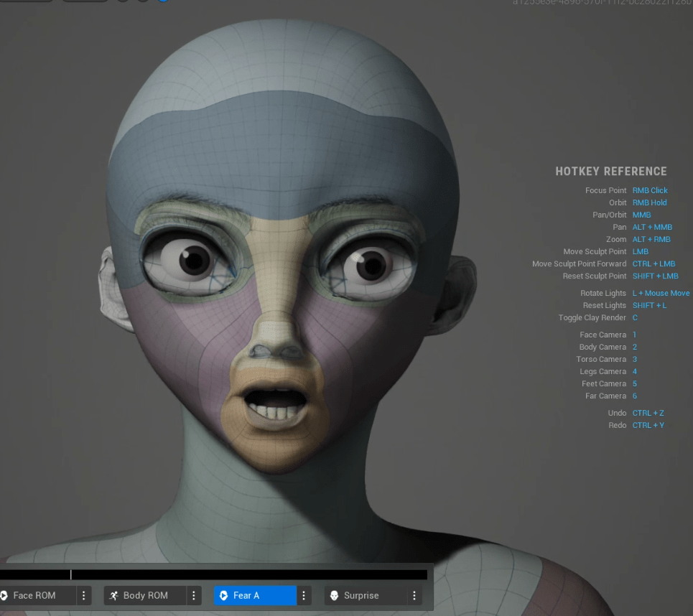This screenshot has width=693, height=616.
Task: Click the middle of the black timeline bar
Action: [213, 574]
